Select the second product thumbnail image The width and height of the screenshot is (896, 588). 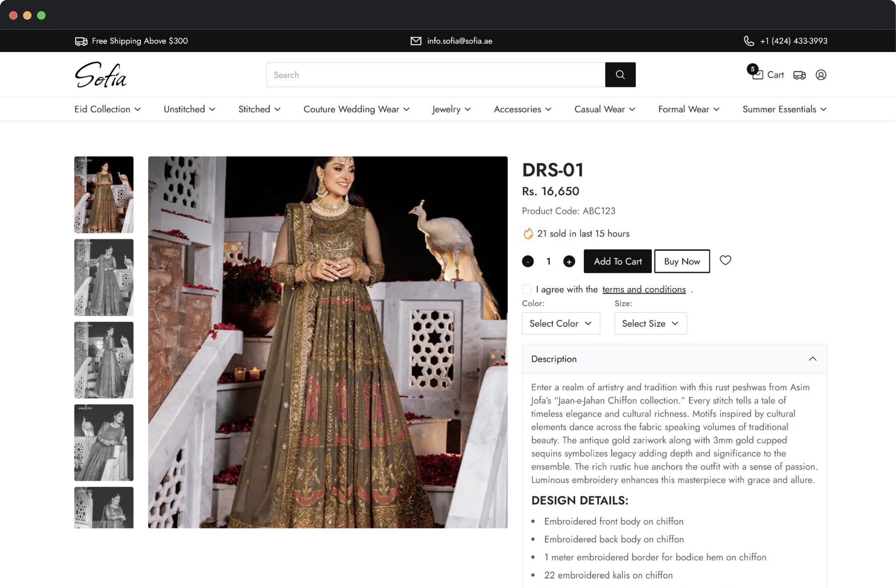pyautogui.click(x=104, y=277)
